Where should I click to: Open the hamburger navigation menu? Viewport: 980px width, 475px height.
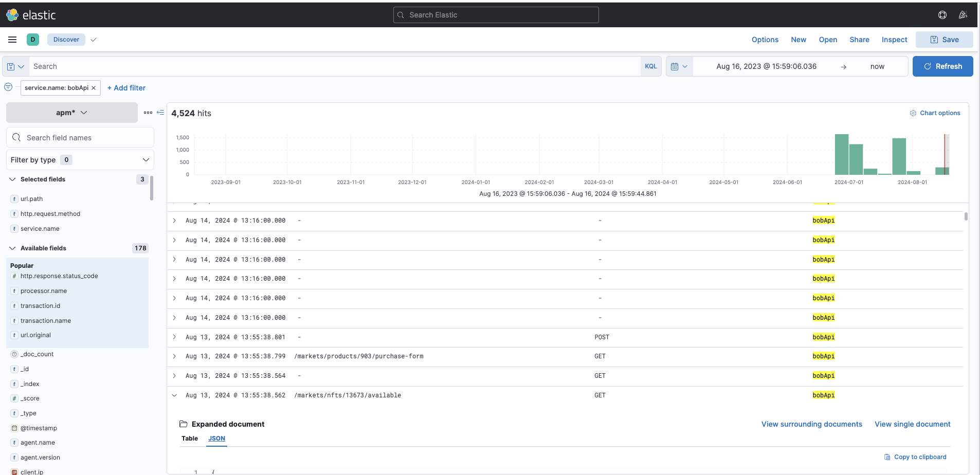tap(12, 40)
